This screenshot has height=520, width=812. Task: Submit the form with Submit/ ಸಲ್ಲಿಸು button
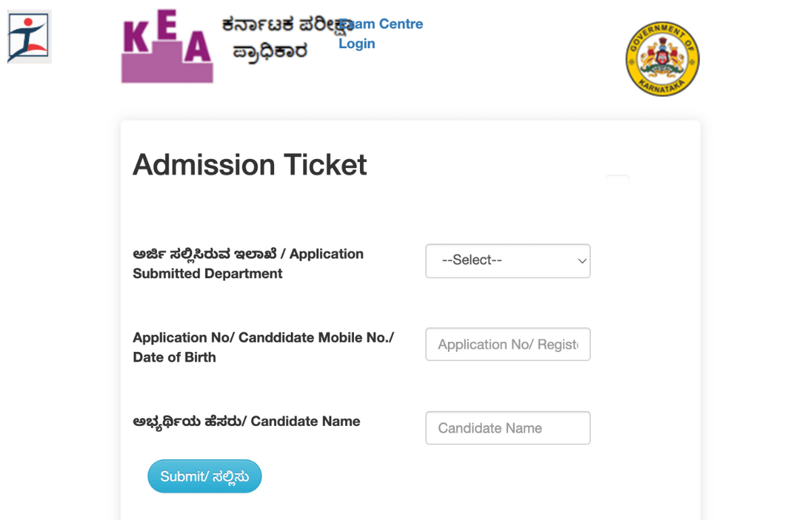click(x=204, y=477)
